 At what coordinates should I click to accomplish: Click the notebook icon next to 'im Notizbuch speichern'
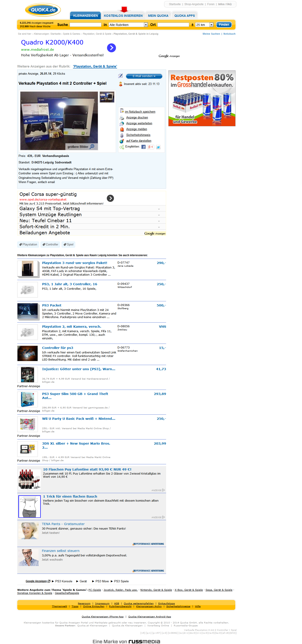click(x=122, y=110)
